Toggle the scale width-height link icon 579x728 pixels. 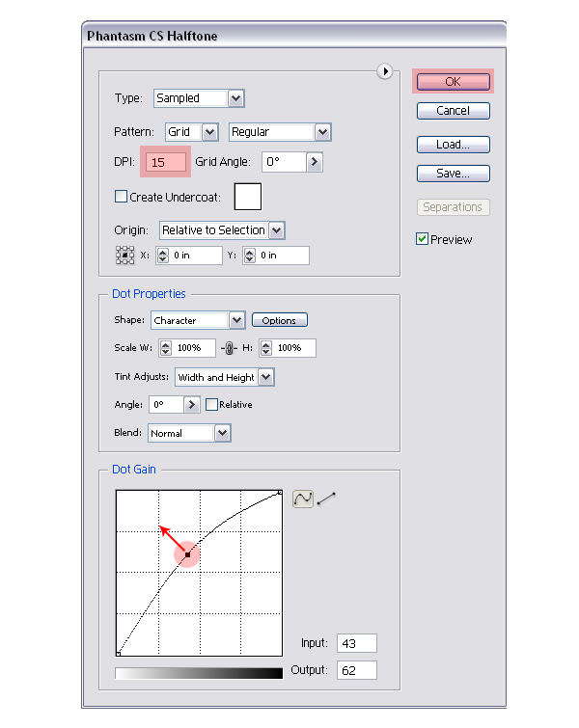pyautogui.click(x=229, y=348)
